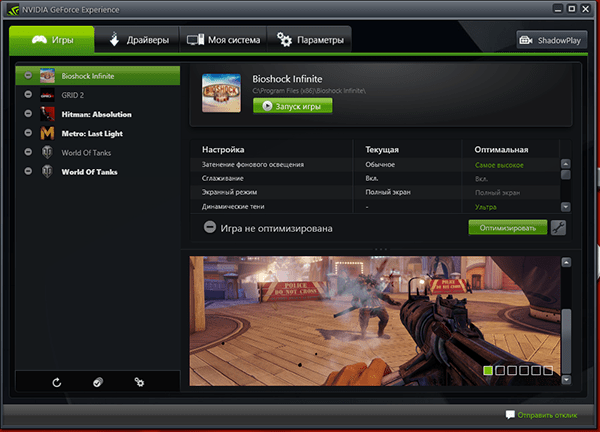Screen dimensions: 600x432
Task: Click the Hitman: Absolution game icon
Action: (x=47, y=114)
